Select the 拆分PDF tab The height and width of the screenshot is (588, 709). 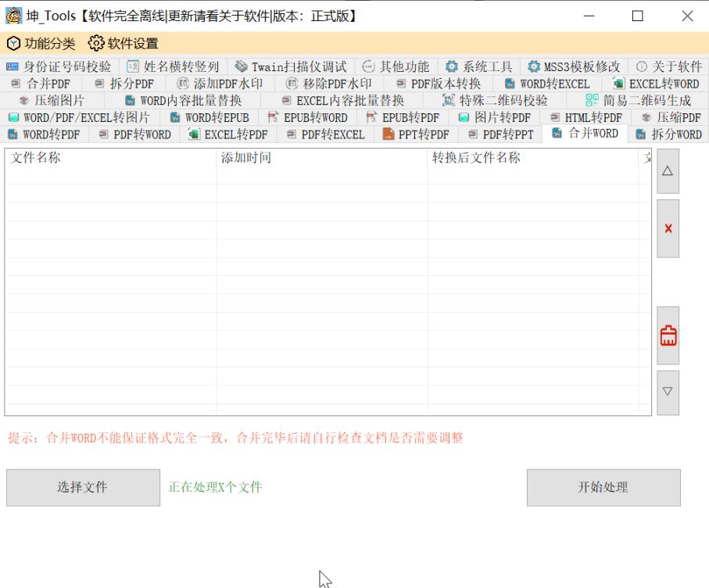124,84
